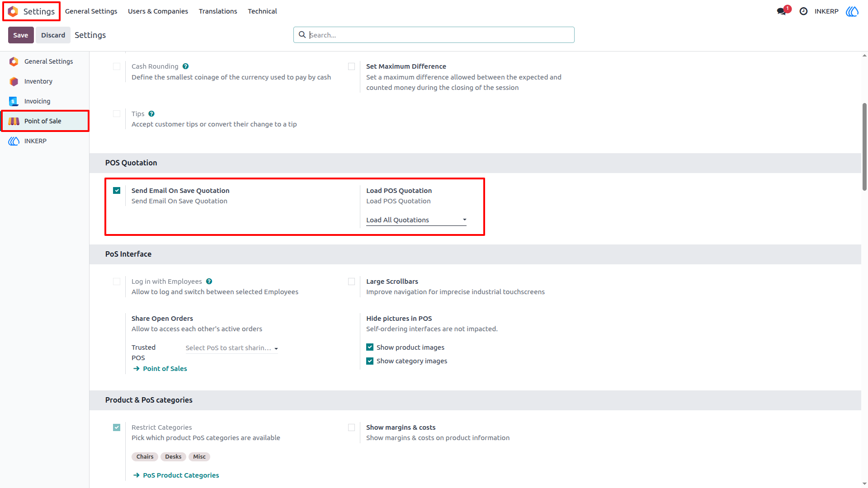Expand the Trusted POS selection dropdown
This screenshot has width=868, height=488.
231,348
